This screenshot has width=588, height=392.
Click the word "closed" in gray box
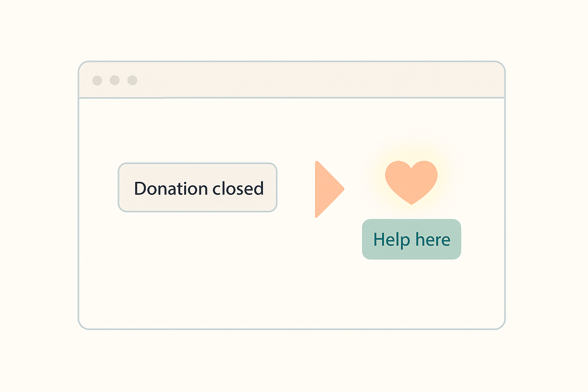point(238,188)
